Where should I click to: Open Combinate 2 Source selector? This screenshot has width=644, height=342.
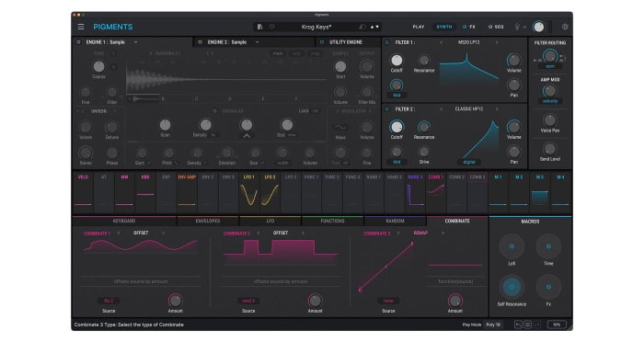[248, 301]
